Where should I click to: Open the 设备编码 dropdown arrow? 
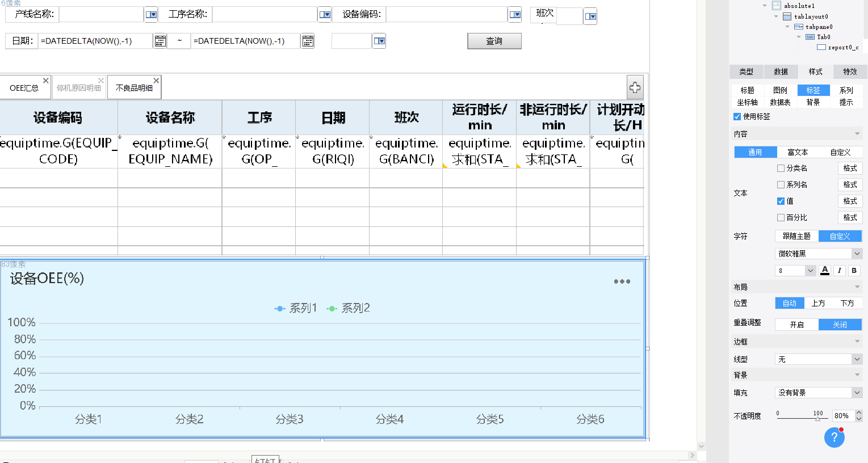pyautogui.click(x=515, y=14)
